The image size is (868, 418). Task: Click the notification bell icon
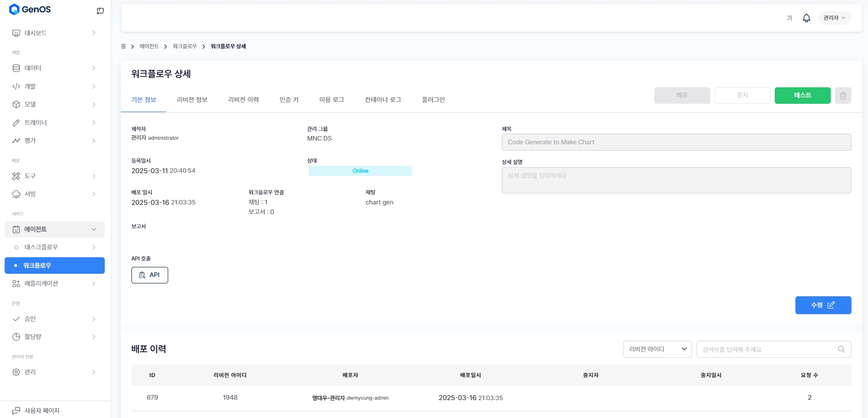[806, 18]
